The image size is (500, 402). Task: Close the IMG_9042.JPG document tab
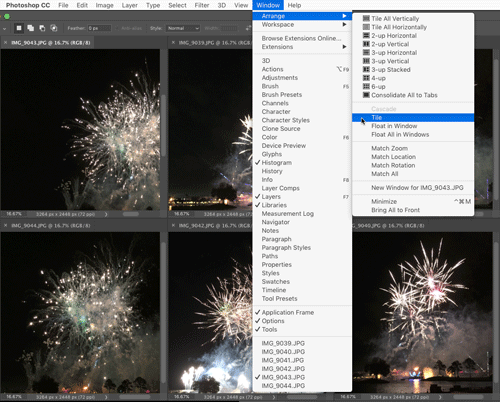click(173, 226)
